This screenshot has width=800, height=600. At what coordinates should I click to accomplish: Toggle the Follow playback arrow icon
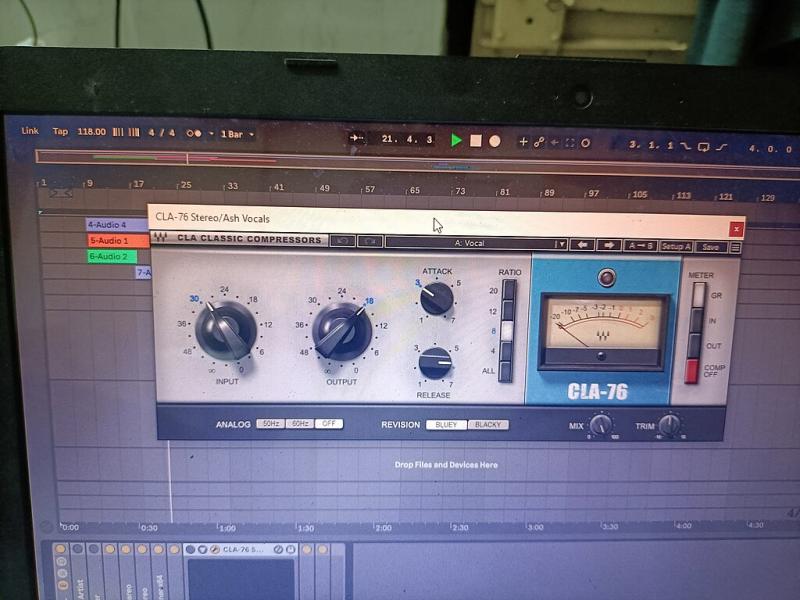tap(357, 138)
